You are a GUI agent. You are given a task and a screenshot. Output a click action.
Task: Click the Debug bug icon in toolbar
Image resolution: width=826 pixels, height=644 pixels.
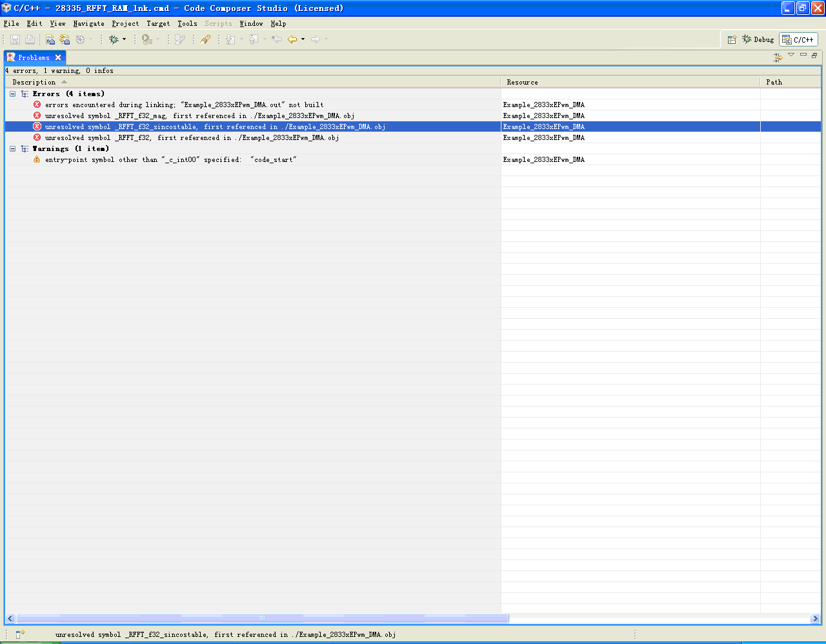[x=114, y=39]
